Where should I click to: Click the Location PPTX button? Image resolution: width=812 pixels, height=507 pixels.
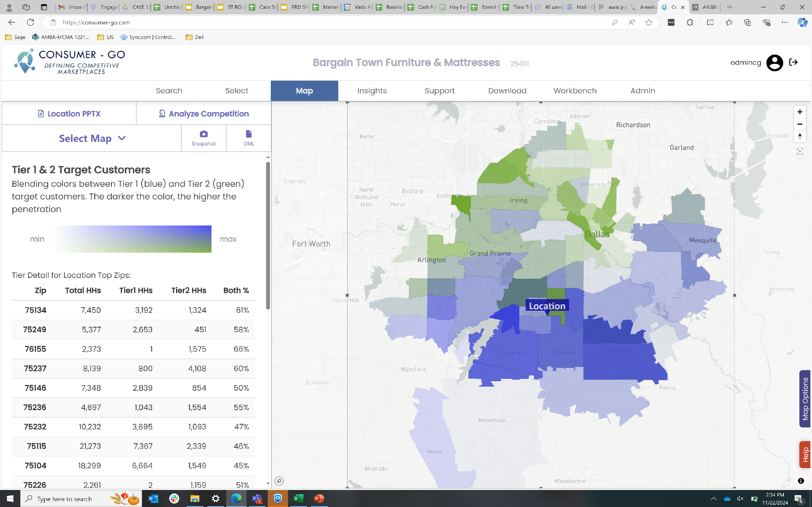69,114
